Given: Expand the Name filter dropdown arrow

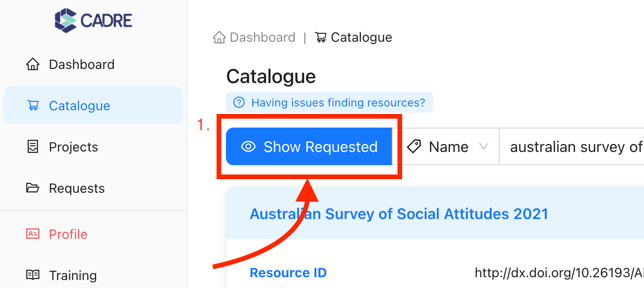Looking at the screenshot, I should pos(484,147).
